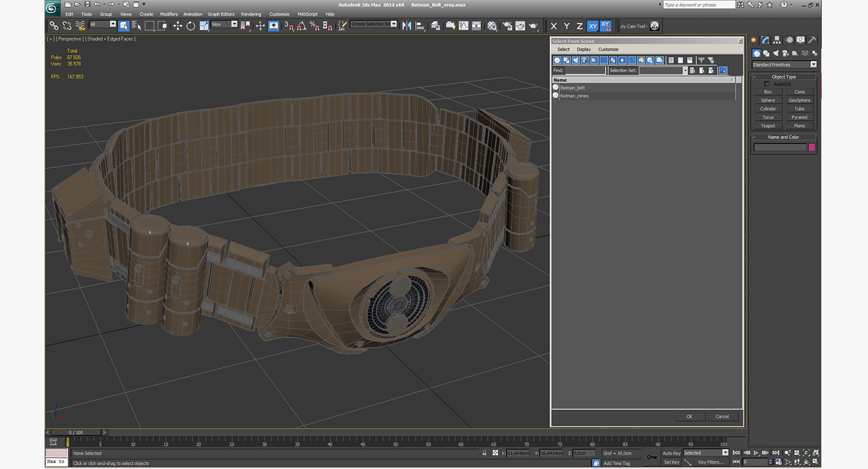Image resolution: width=868 pixels, height=469 pixels.
Task: Open the Standard Primitives dropdown
Action: (784, 64)
